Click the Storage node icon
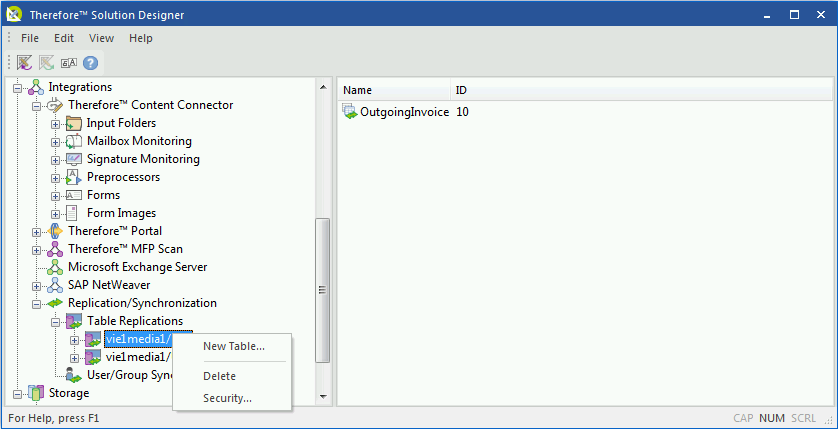 pyautogui.click(x=36, y=393)
